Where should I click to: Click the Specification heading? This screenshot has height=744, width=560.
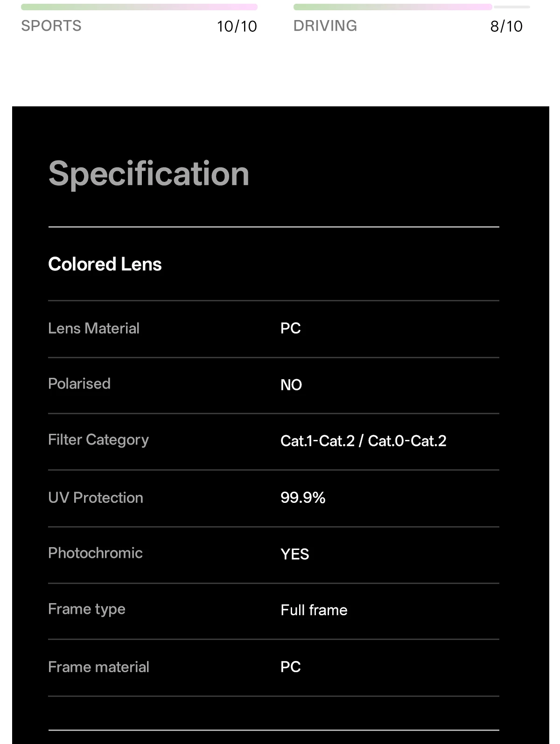149,174
